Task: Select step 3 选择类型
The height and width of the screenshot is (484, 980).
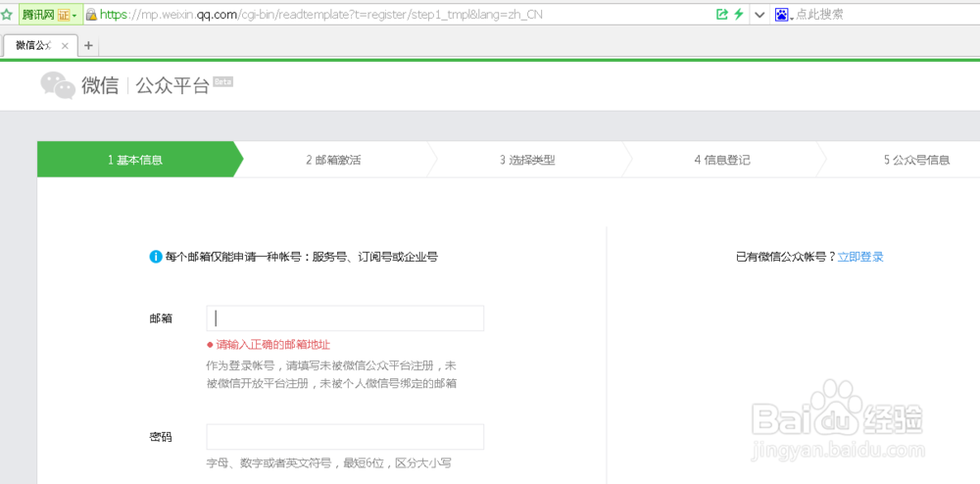Action: click(x=527, y=160)
